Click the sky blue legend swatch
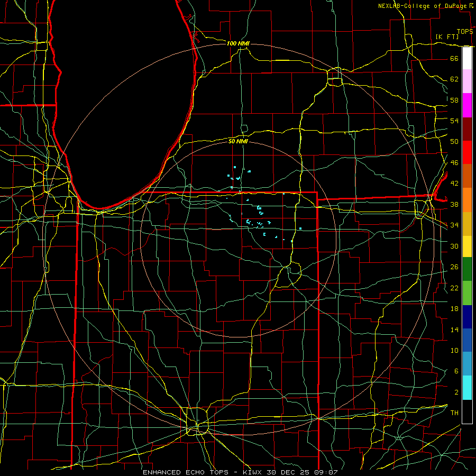476x476 pixels. pos(467,364)
